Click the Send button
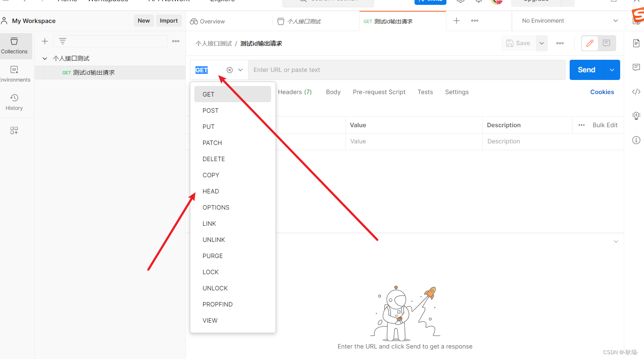Screen dimensions: 644x359 pos(587,70)
